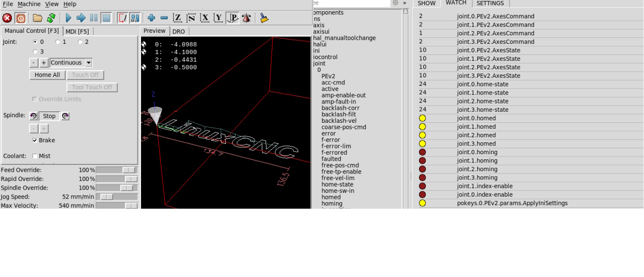Select backlash-corr pin in tree
This screenshot has width=644, height=277.
tap(340, 108)
